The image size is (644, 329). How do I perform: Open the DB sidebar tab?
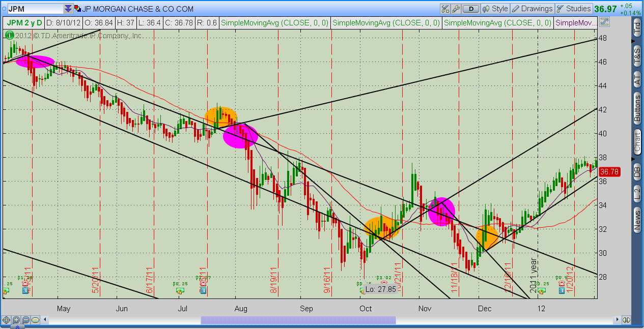pos(637,172)
